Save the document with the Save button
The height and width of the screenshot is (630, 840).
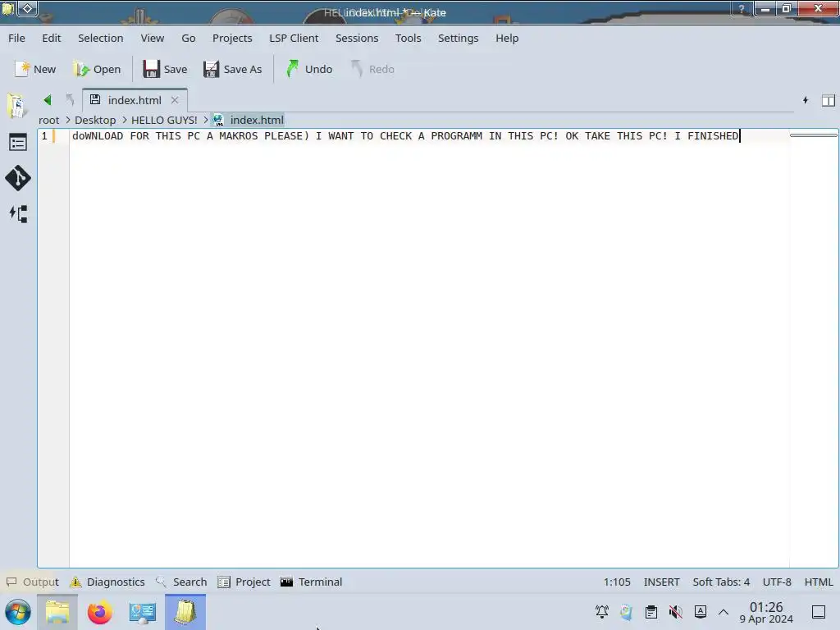(165, 69)
